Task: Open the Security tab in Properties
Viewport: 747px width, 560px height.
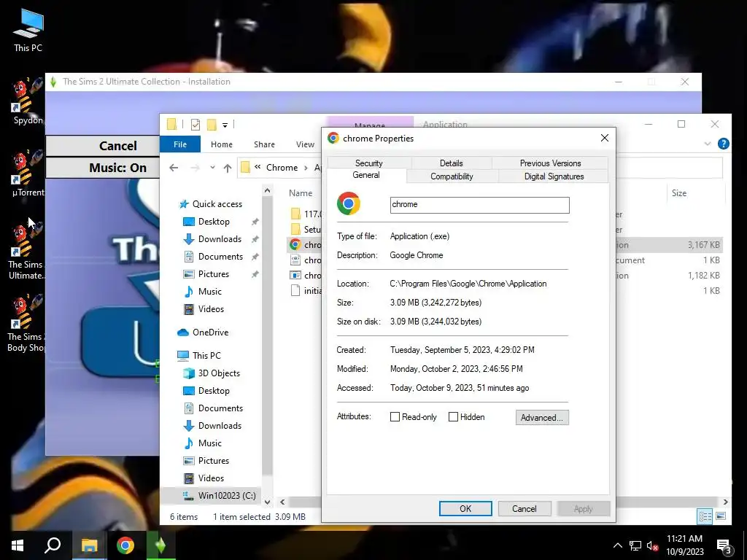Action: 368,163
